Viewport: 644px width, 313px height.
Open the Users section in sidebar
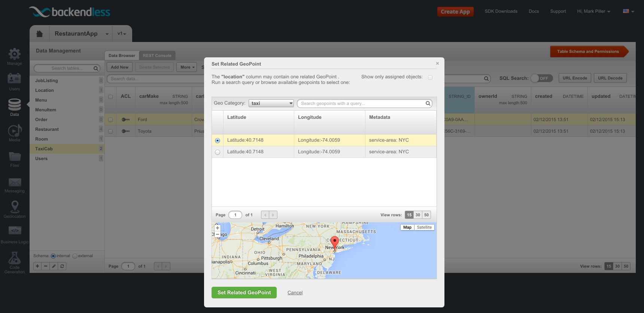[14, 82]
